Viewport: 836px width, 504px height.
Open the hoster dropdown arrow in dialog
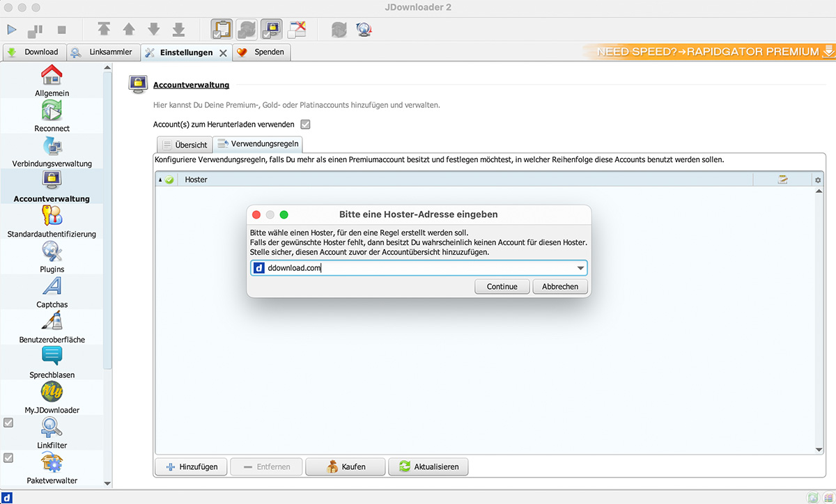pos(580,268)
